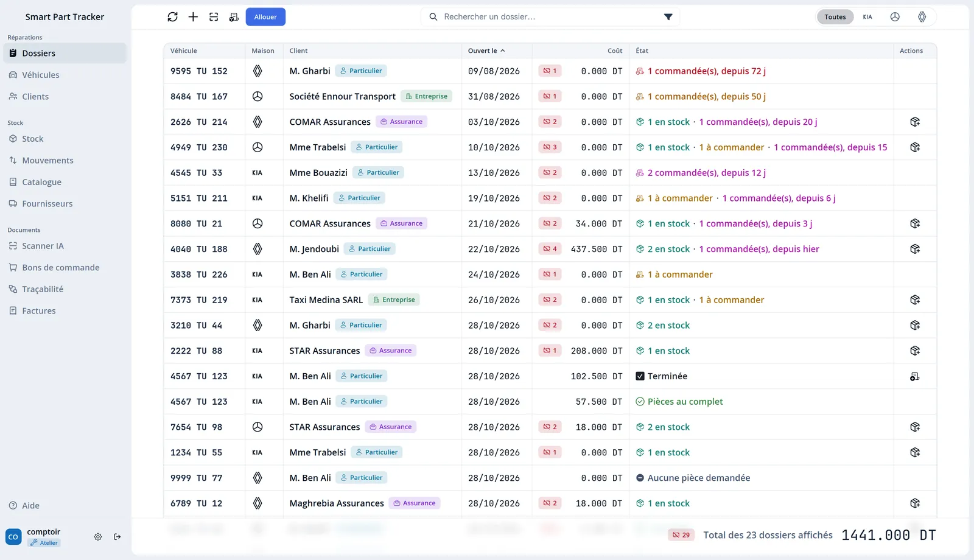Click the allocate action icon for 2626 TU 214
974x560 pixels.
(915, 122)
